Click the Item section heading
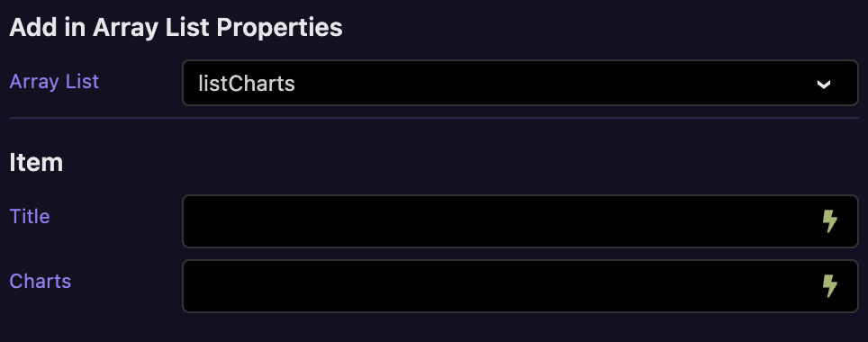The image size is (868, 342). [x=36, y=163]
